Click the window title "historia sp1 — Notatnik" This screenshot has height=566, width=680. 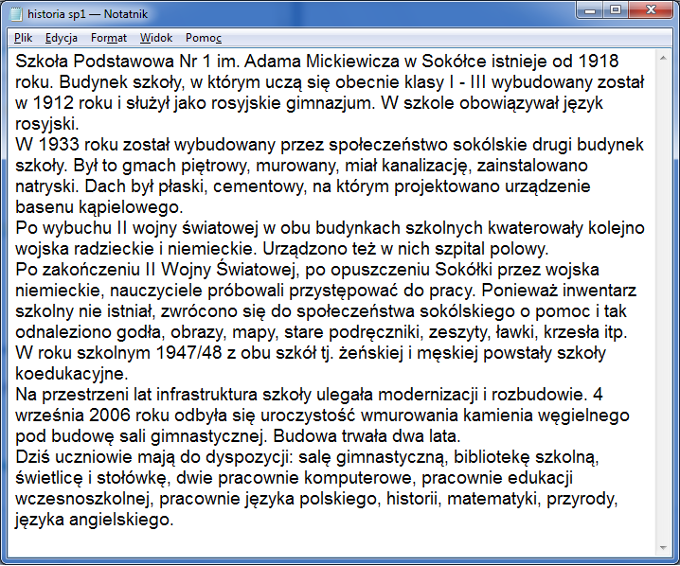(x=88, y=14)
